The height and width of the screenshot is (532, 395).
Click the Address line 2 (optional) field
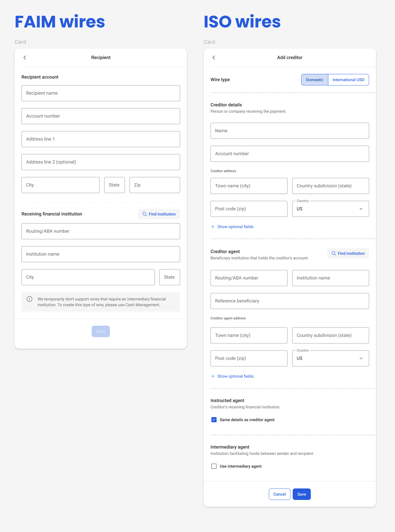pos(101,162)
